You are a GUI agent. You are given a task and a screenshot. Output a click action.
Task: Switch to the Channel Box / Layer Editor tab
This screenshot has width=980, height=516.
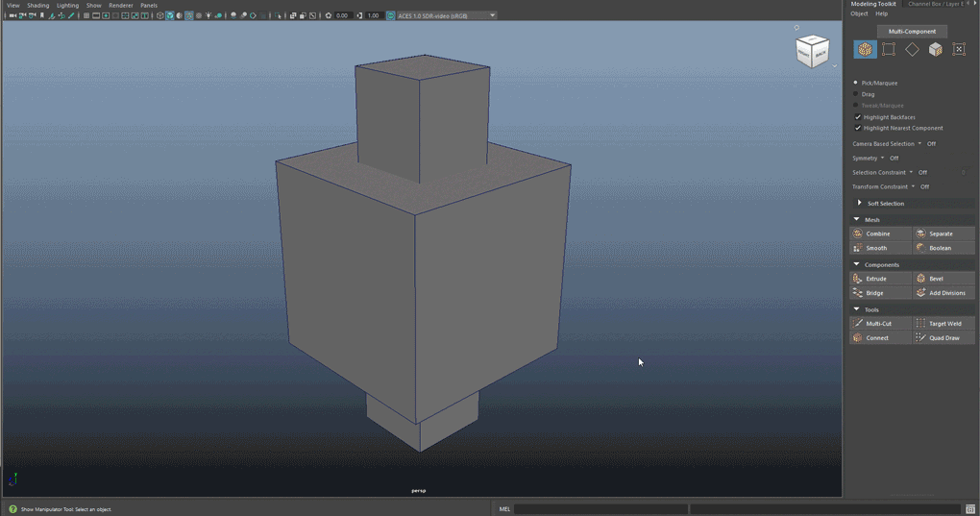936,4
